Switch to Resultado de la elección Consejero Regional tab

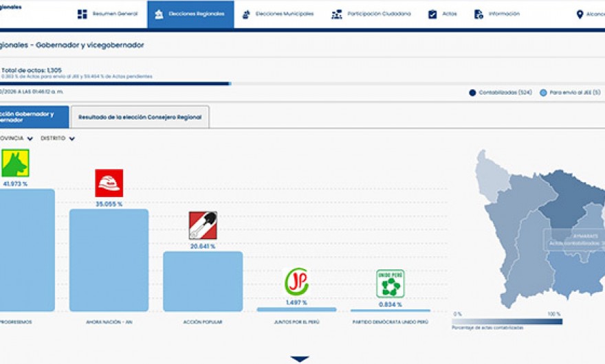coord(140,117)
